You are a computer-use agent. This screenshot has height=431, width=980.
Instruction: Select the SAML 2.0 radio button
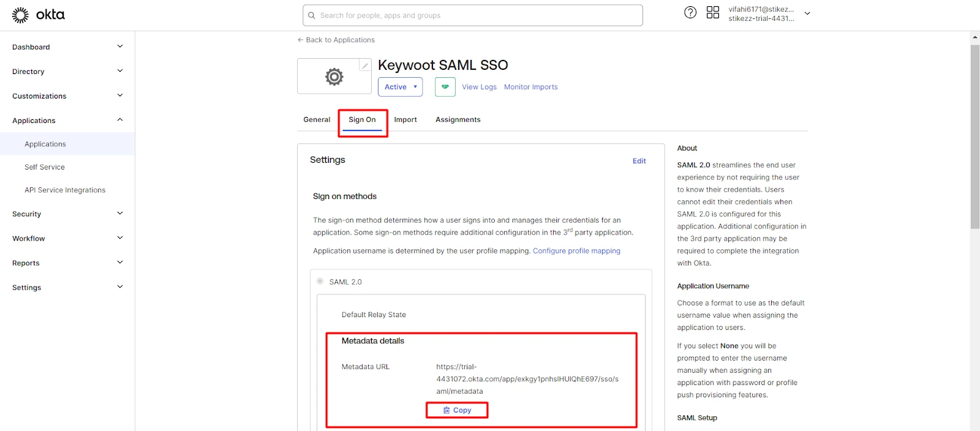[x=320, y=282]
